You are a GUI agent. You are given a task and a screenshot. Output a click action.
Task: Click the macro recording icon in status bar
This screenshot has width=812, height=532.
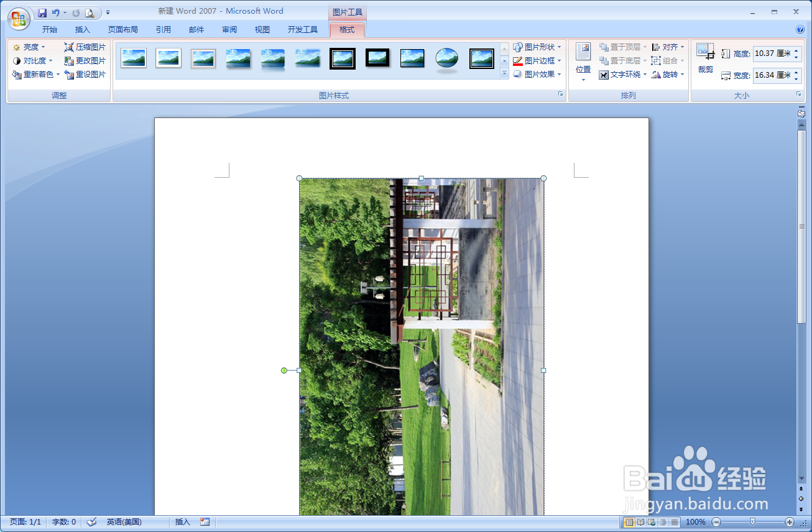coord(205,522)
